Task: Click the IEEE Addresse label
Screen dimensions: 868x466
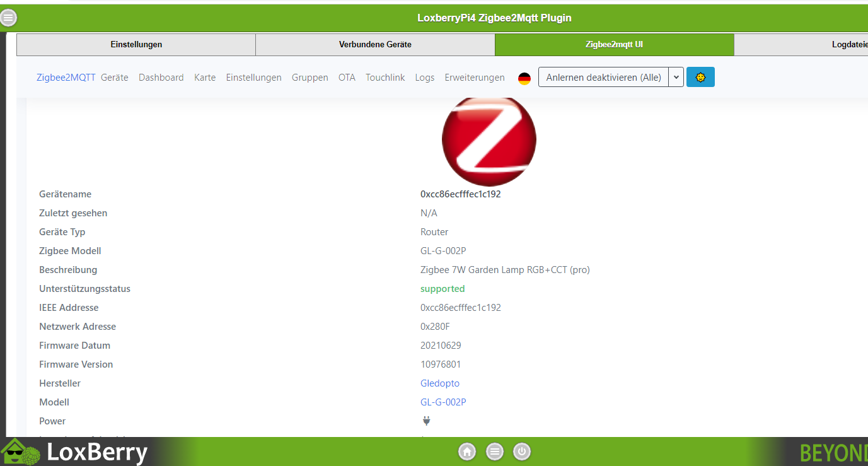Action: 69,308
